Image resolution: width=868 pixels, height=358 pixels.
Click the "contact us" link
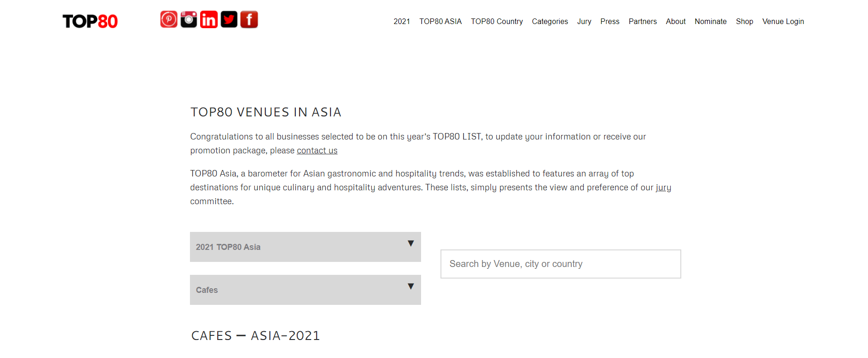(x=317, y=151)
